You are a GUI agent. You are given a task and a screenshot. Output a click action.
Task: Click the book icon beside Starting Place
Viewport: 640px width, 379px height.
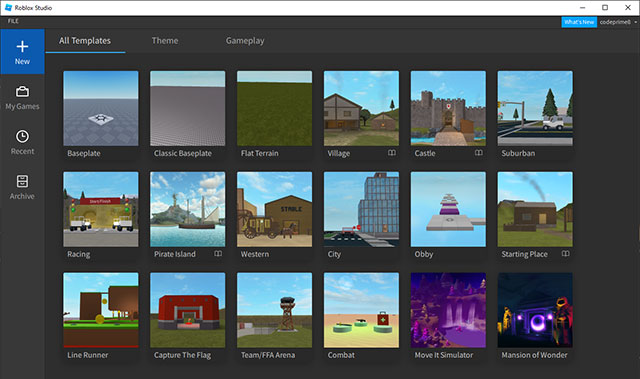tap(565, 253)
